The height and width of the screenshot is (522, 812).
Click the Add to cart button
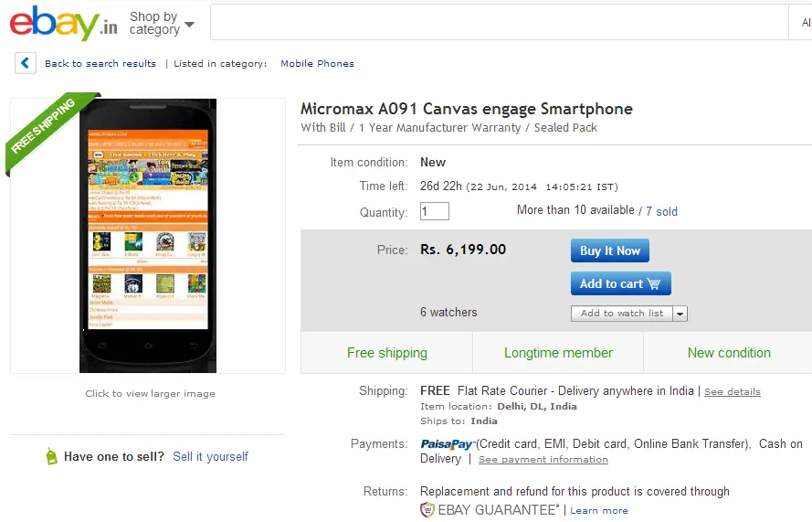620,283
